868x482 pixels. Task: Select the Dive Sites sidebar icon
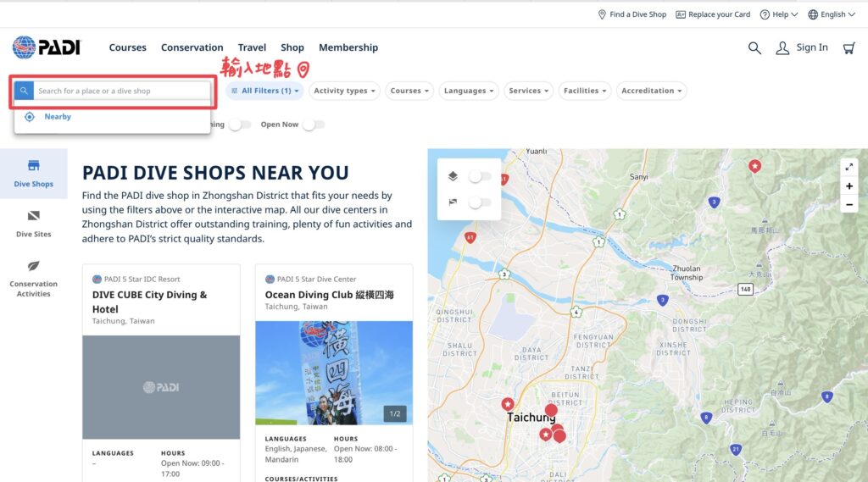pyautogui.click(x=34, y=224)
